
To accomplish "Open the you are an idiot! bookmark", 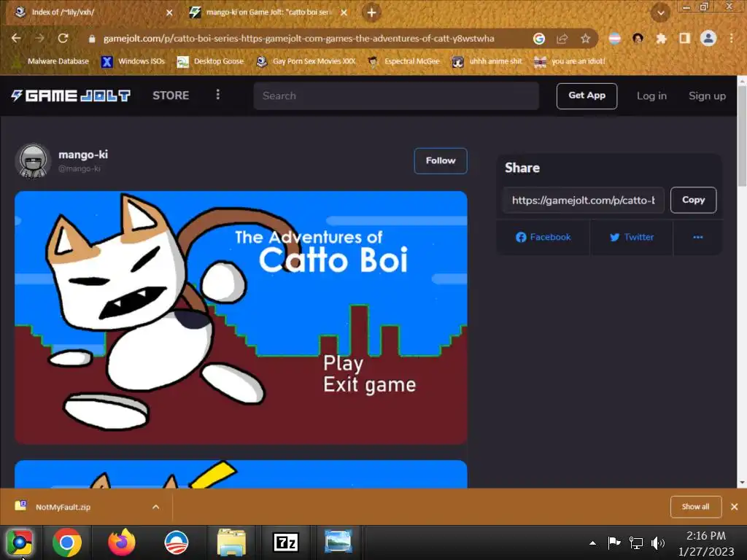I will (x=569, y=61).
